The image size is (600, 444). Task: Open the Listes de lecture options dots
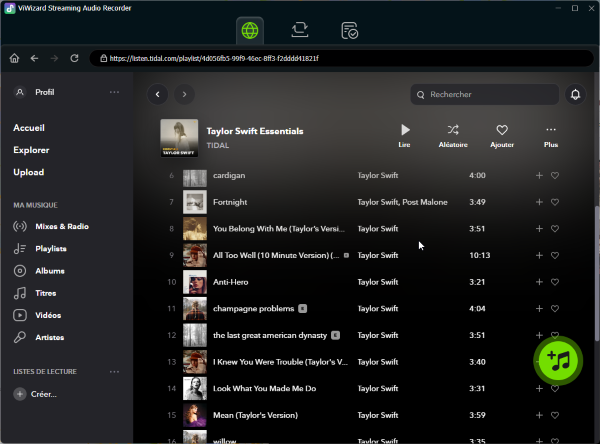(x=114, y=372)
